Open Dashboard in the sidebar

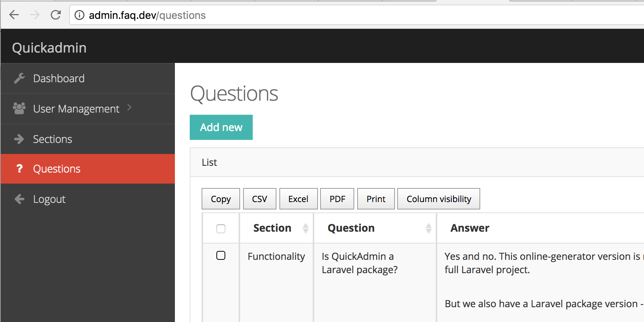(x=88, y=78)
